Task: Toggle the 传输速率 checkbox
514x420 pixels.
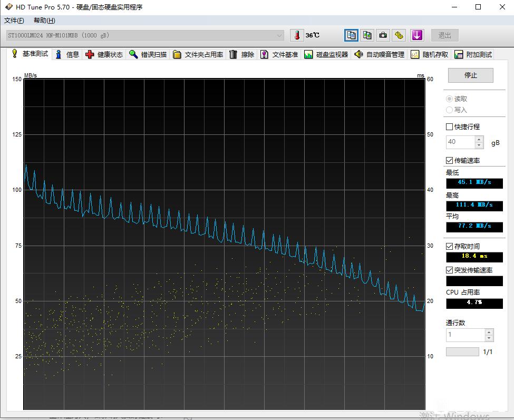Action: pyautogui.click(x=450, y=160)
